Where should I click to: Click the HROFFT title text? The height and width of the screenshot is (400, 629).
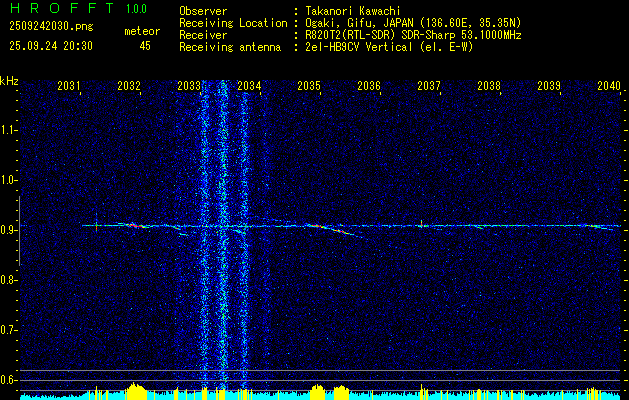pos(62,8)
